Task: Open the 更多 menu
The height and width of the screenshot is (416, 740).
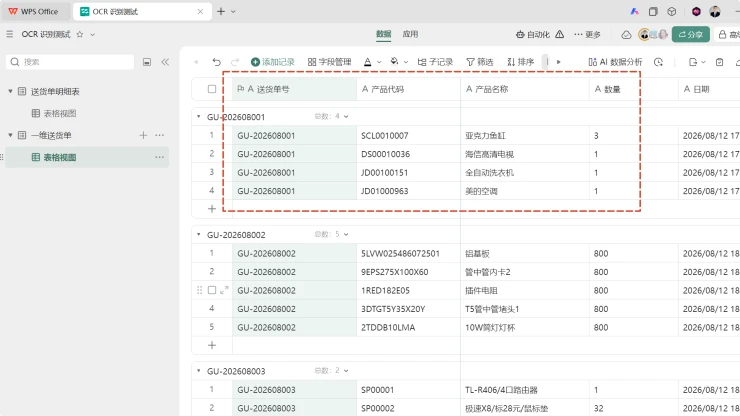Action: tap(588, 34)
